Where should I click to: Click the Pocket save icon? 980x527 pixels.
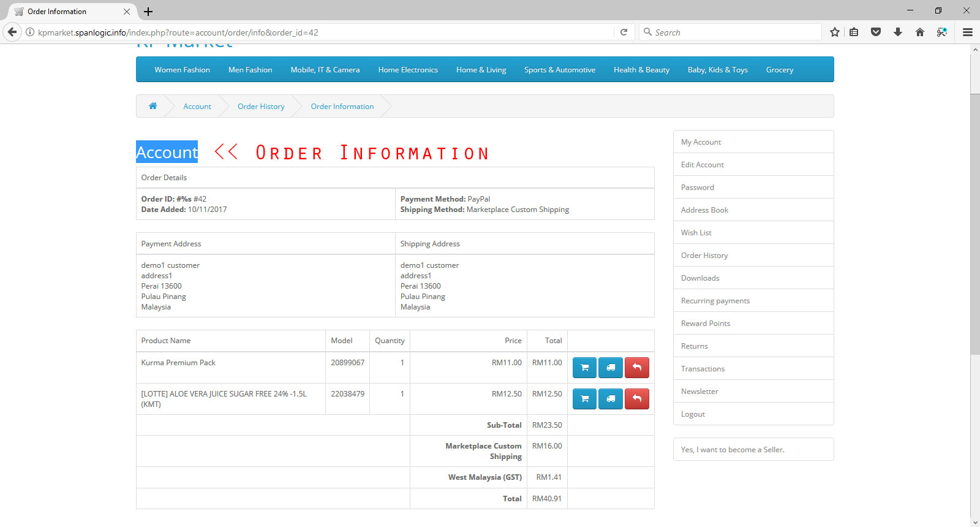click(876, 32)
